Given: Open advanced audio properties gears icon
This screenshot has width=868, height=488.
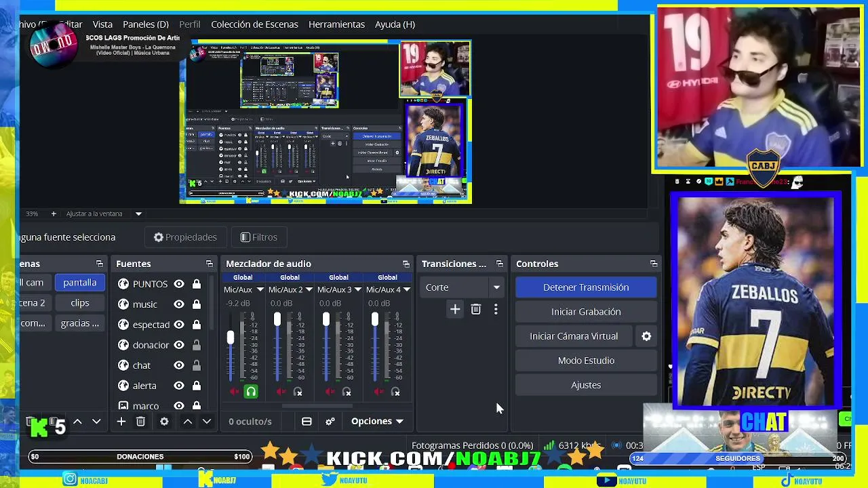Looking at the screenshot, I should coord(330,422).
